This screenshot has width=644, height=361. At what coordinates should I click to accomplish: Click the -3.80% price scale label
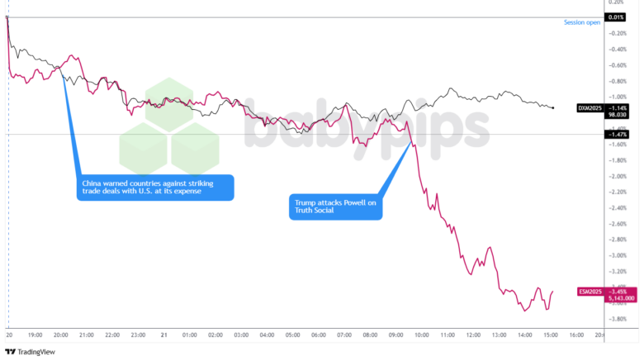[x=616, y=318]
